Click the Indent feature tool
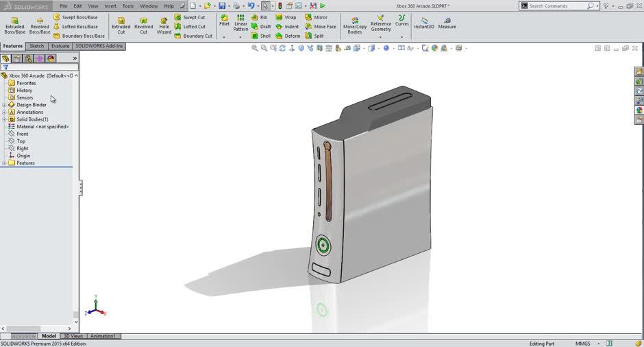This screenshot has width=644, height=347. [x=287, y=26]
